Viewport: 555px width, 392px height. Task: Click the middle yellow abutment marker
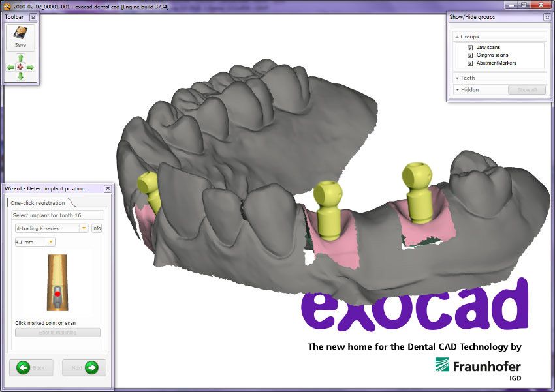[x=328, y=211]
